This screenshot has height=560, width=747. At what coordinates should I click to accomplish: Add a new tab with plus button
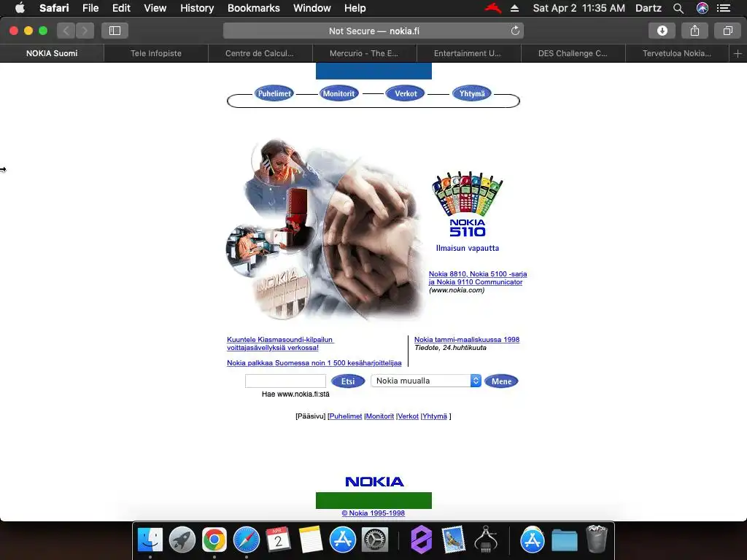click(x=738, y=53)
